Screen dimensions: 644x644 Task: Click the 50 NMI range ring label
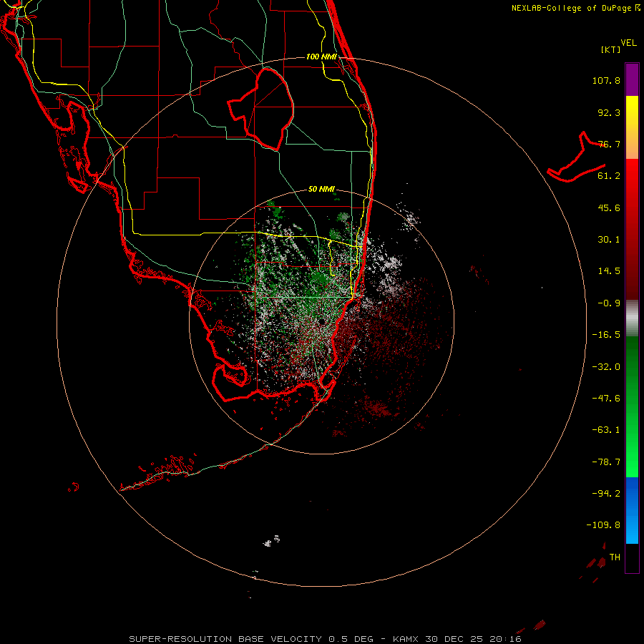[321, 189]
